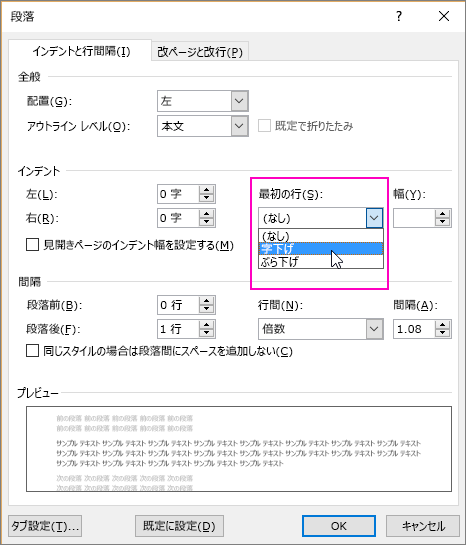The image size is (466, 545).
Task: Toggle 同じスタイルの場合は段落間にスペースを追加しない checkbox
Action: 32,351
